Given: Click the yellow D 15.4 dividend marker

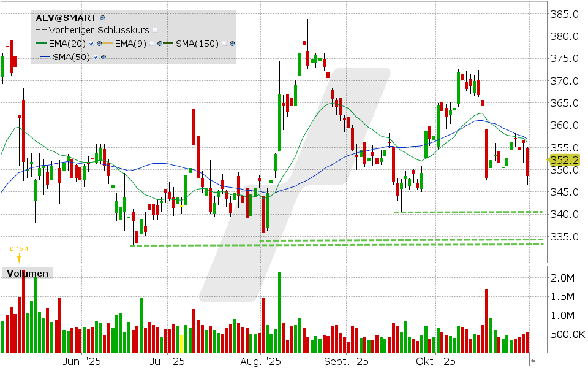Looking at the screenshot, I should pyautogui.click(x=19, y=248).
